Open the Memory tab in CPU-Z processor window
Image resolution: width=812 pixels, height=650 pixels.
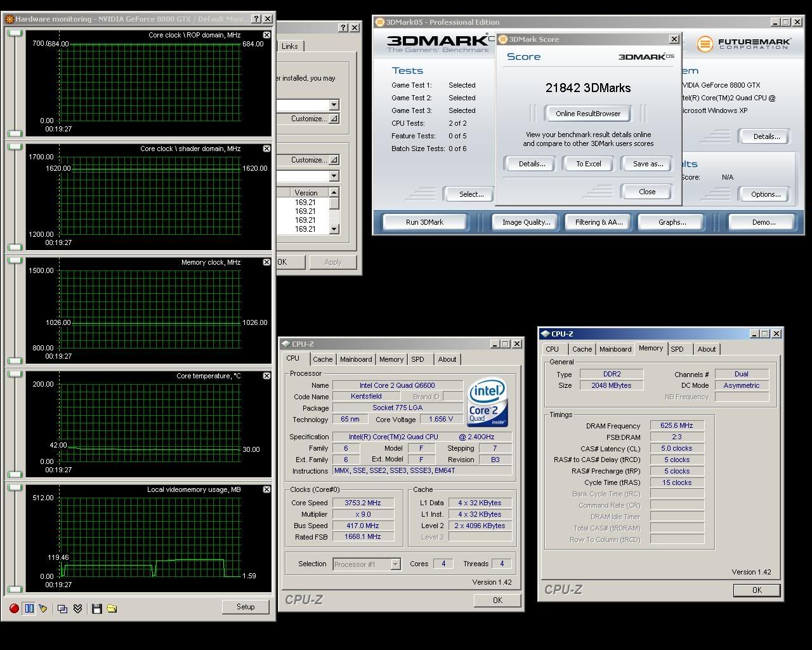(x=391, y=359)
